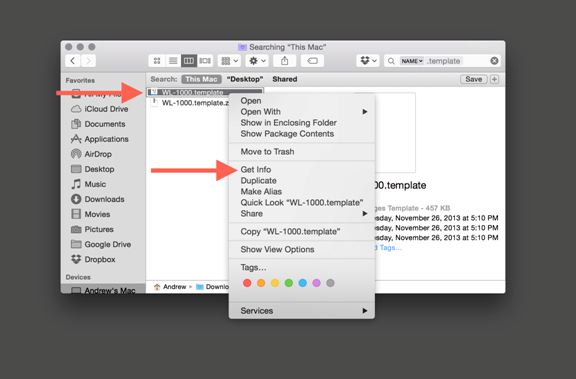The width and height of the screenshot is (576, 379).
Task: Select the WL-1000.template file row
Action: click(205, 92)
